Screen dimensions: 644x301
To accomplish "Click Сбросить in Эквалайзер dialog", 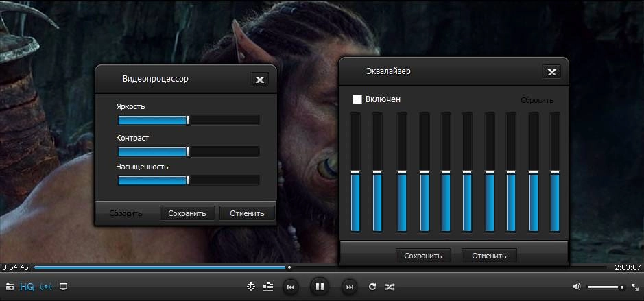I will 537,100.
